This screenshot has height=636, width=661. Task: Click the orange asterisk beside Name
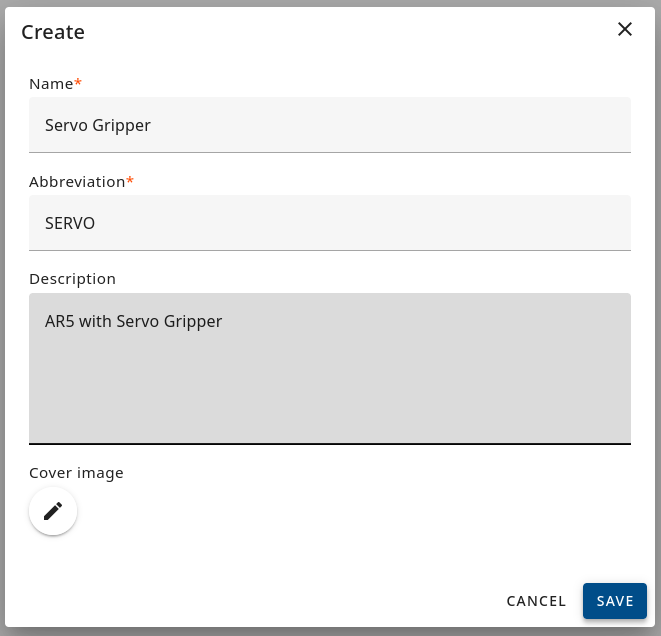pyautogui.click(x=78, y=82)
